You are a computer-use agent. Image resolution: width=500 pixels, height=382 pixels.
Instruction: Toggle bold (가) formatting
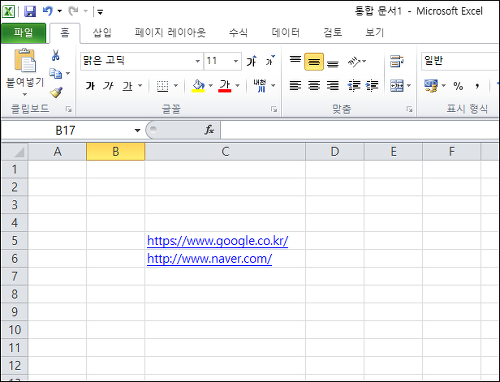point(90,86)
